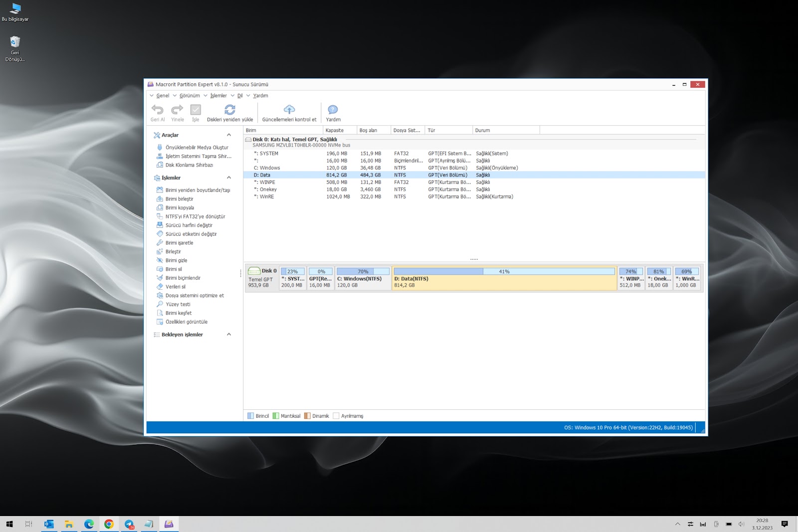Select Birimi birleştir operation

179,199
